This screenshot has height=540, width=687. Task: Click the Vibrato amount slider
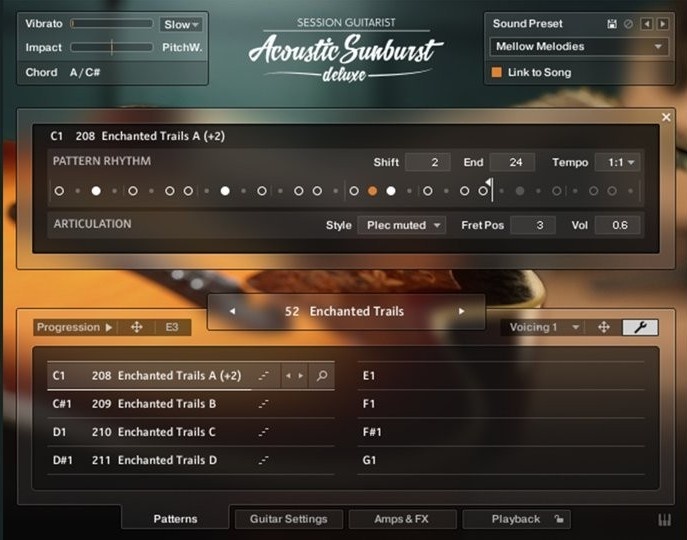112,24
